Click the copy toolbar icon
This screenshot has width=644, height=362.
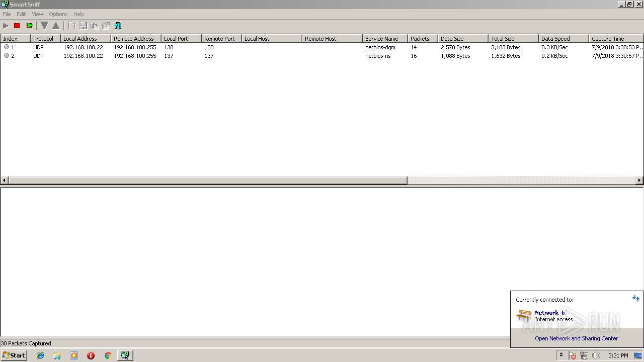pos(94,26)
